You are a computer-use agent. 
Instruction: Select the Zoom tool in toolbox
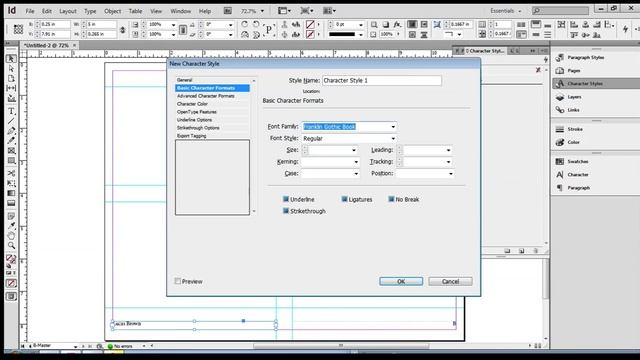(11, 245)
